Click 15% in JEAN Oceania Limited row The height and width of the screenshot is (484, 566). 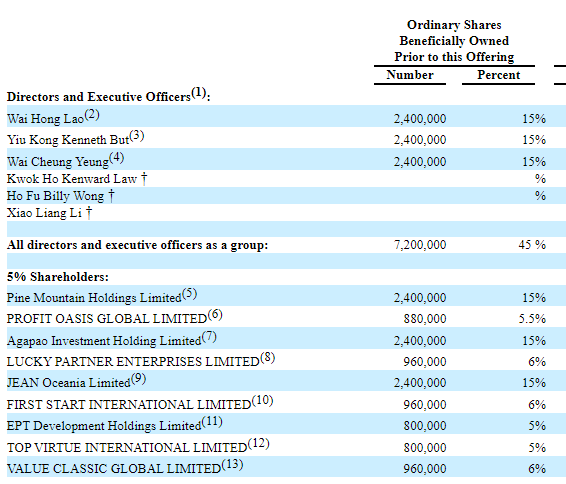pos(534,383)
